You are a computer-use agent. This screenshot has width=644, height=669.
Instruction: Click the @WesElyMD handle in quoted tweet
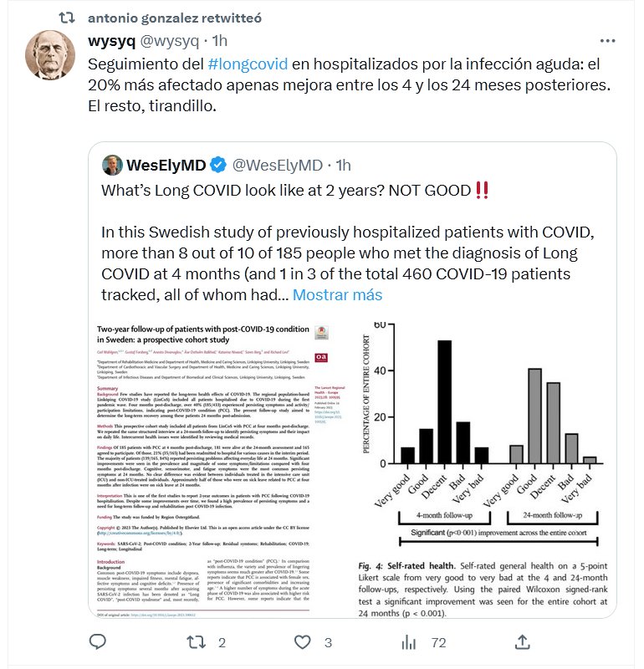coord(277,164)
